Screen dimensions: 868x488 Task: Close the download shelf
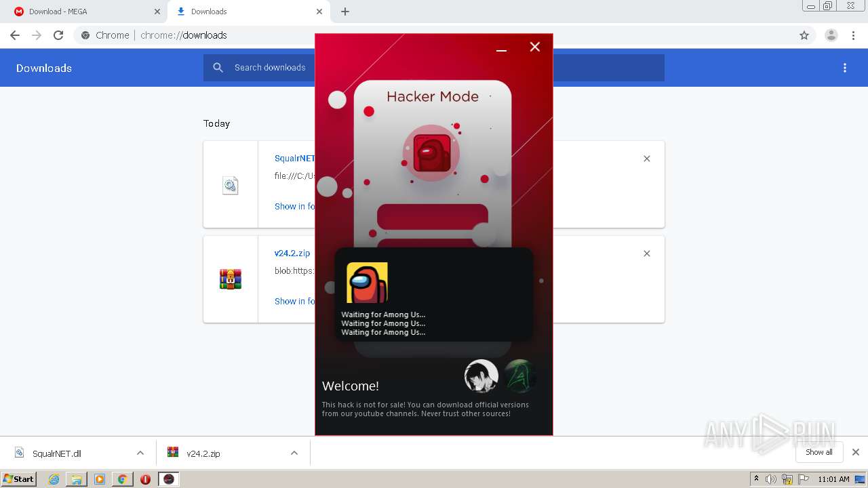[856, 452]
